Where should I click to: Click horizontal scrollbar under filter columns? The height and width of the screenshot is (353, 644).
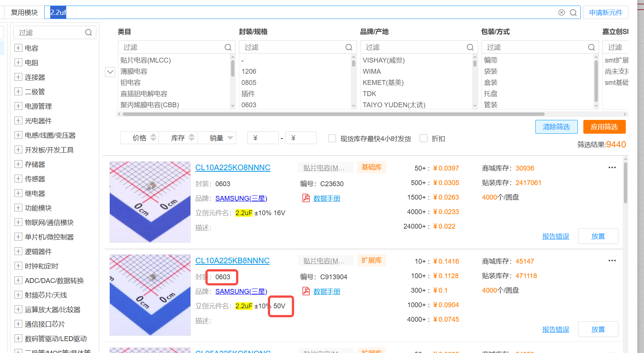point(334,114)
